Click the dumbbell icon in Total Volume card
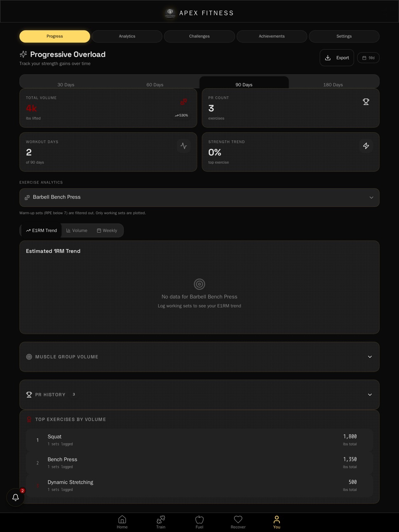The height and width of the screenshot is (532, 399). tap(183, 101)
